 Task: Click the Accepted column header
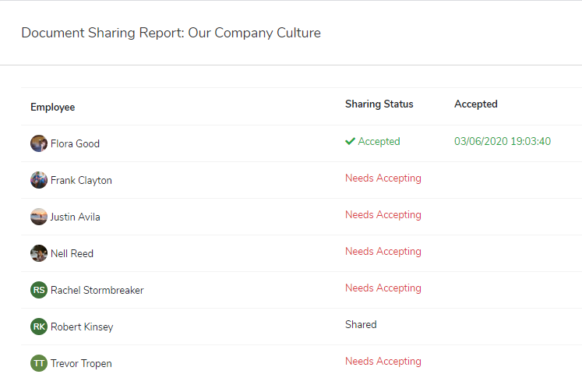476,104
